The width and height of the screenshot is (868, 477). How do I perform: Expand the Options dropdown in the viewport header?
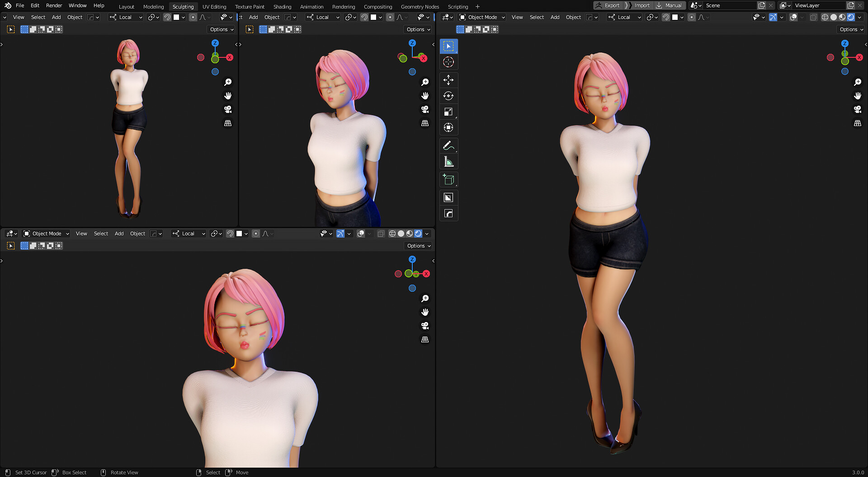click(850, 29)
